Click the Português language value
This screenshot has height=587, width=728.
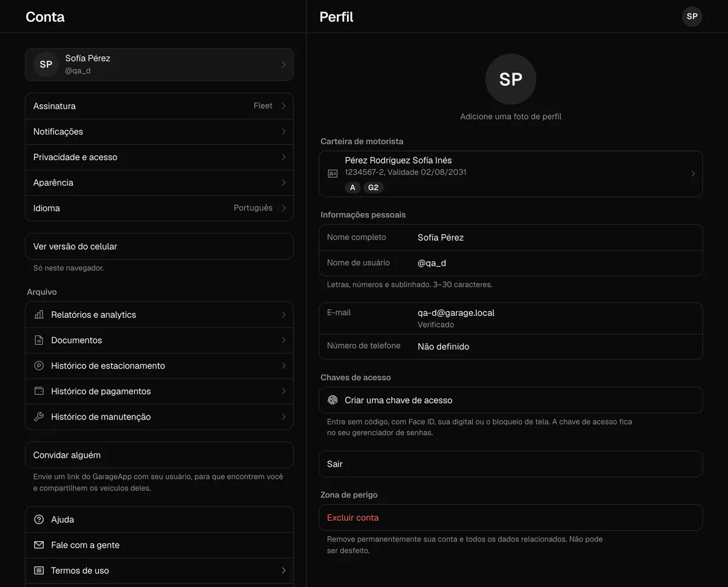(253, 207)
